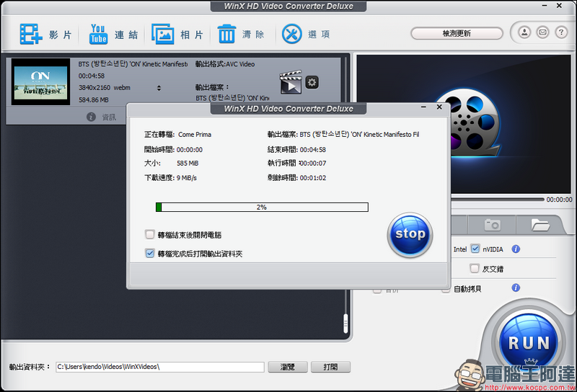Click the 下載速度 9 MiB/s value
Image resolution: width=577 pixels, height=392 pixels.
pos(187,177)
